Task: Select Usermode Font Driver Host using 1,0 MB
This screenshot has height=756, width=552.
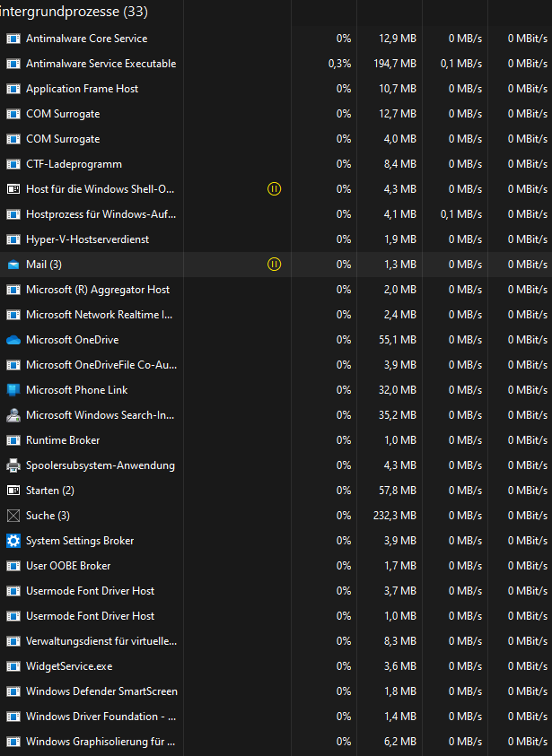Action: pyautogui.click(x=276, y=616)
